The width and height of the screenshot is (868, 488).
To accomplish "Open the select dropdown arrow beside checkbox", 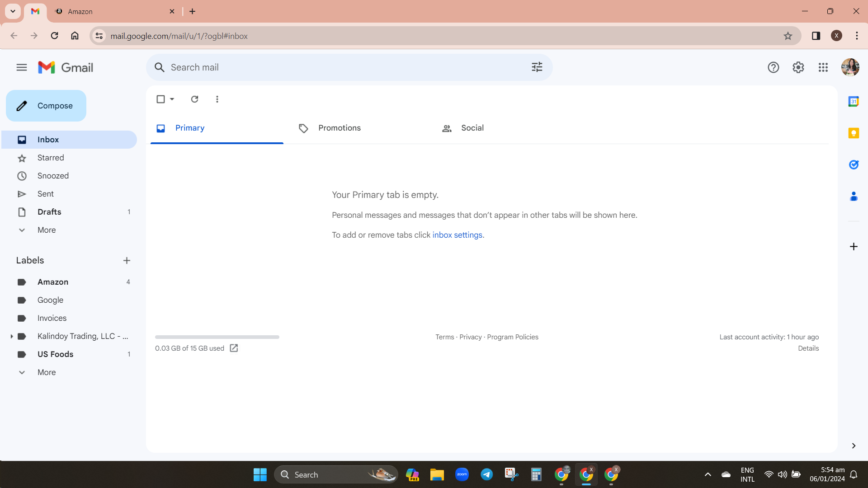I will tap(172, 99).
